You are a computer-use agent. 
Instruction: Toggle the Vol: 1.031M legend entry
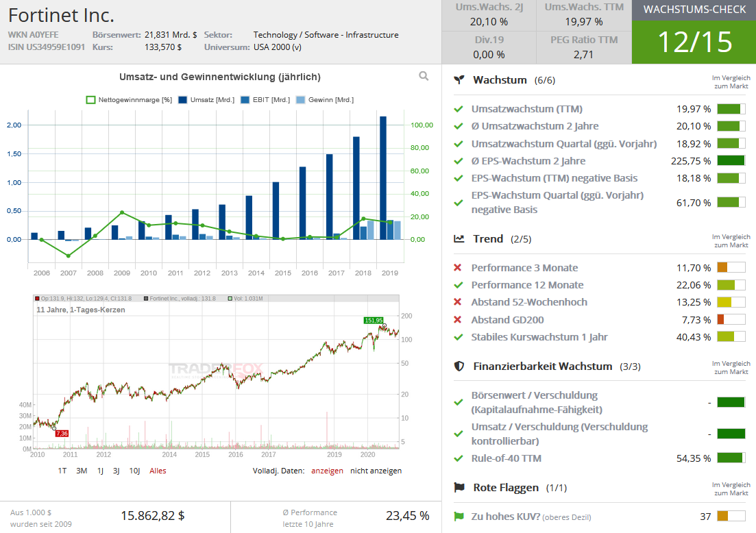[245, 299]
